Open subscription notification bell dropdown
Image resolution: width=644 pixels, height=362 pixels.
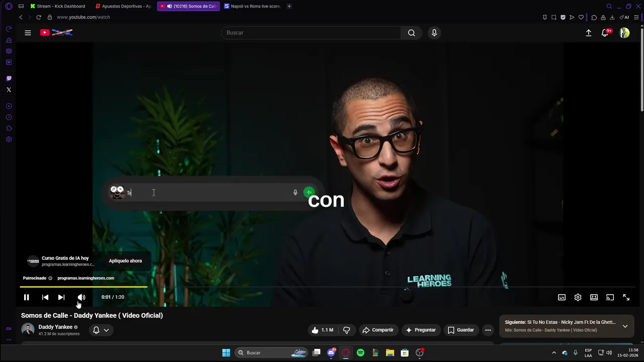pyautogui.click(x=101, y=330)
